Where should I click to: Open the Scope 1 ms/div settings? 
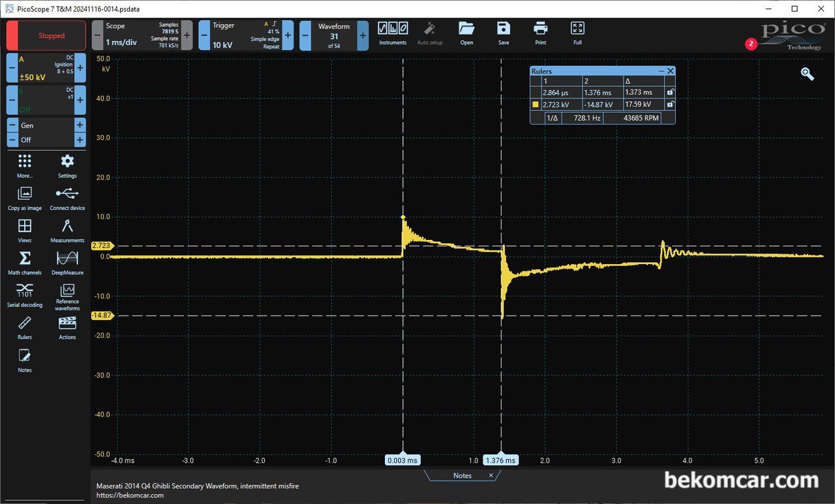point(142,35)
